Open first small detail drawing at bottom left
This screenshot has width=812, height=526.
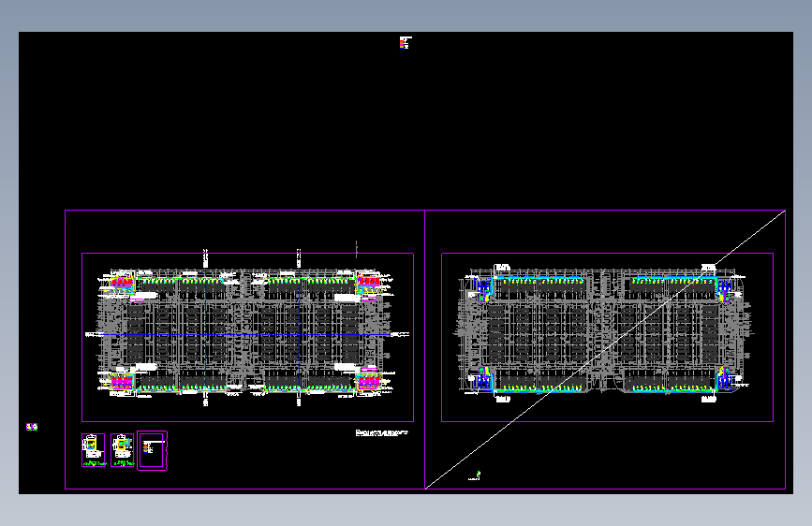94,450
